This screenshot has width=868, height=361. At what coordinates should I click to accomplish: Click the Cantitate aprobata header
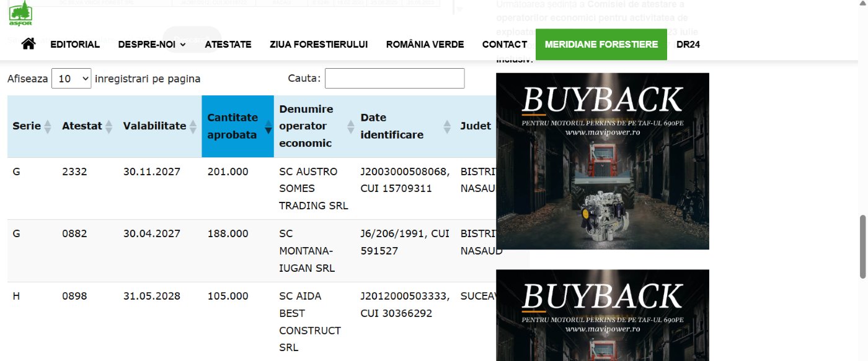coord(237,126)
